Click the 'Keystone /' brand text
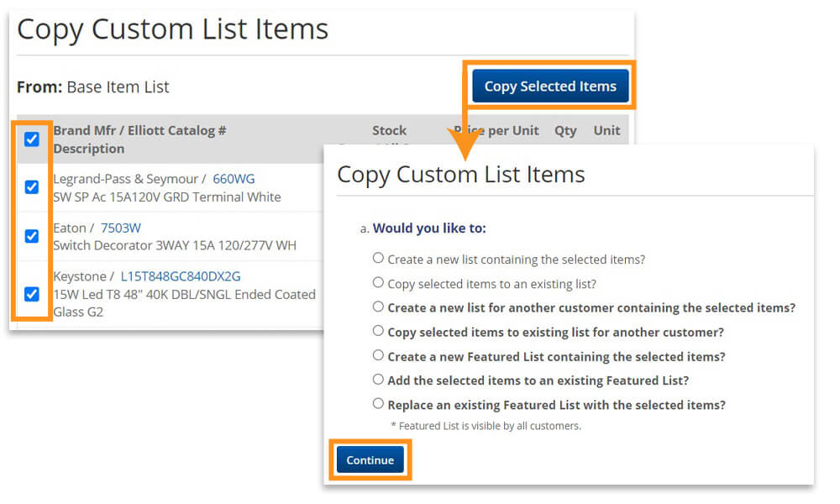840x504 pixels. click(x=83, y=276)
